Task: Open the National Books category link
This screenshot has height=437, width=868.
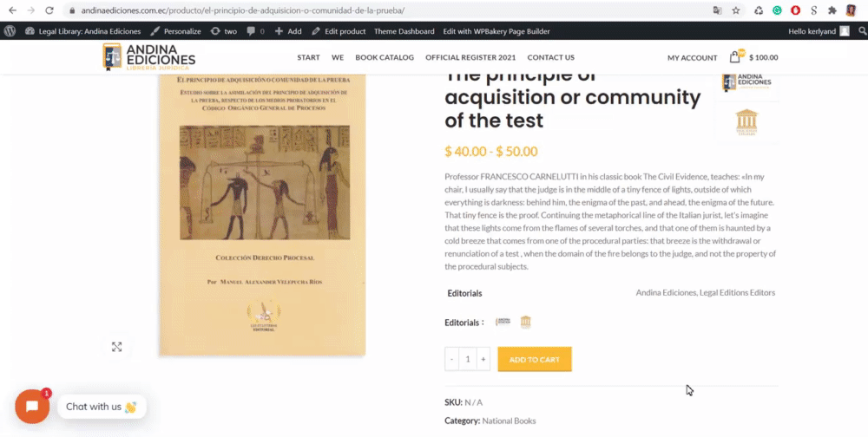Action: tap(509, 421)
